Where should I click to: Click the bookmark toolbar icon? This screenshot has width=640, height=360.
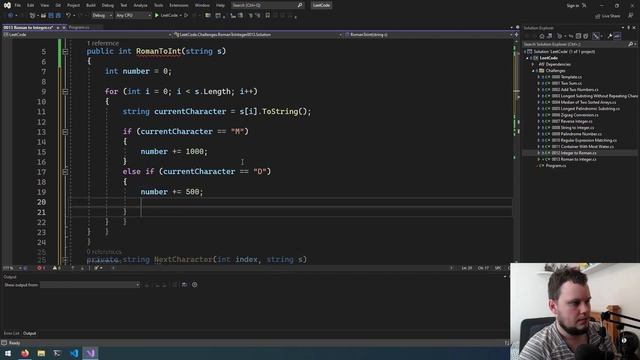click(x=267, y=16)
